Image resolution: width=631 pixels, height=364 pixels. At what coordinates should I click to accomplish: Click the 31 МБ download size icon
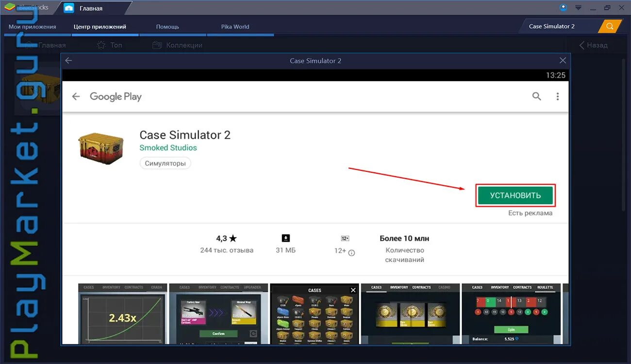(286, 238)
